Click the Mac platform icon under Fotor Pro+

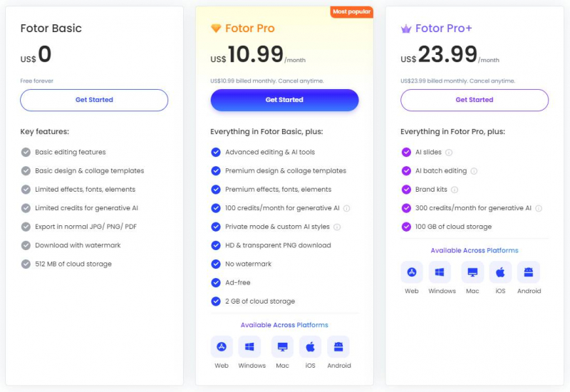pyautogui.click(x=472, y=272)
